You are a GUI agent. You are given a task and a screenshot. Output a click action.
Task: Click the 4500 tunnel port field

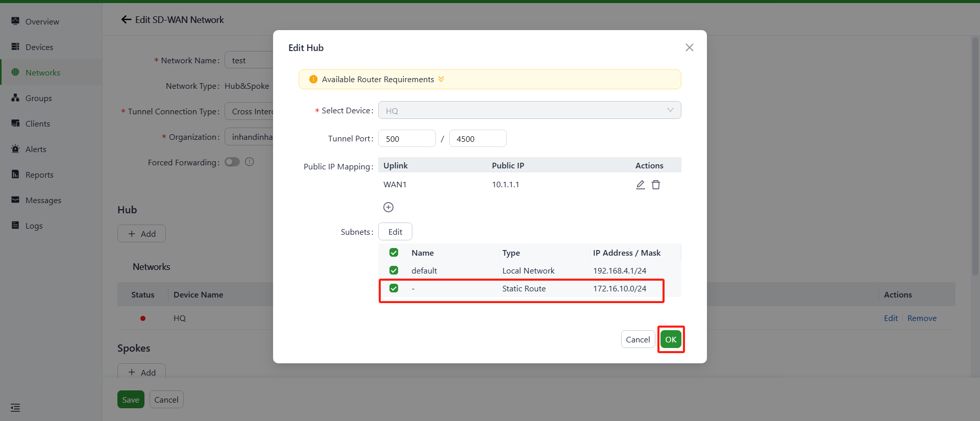pyautogui.click(x=477, y=139)
